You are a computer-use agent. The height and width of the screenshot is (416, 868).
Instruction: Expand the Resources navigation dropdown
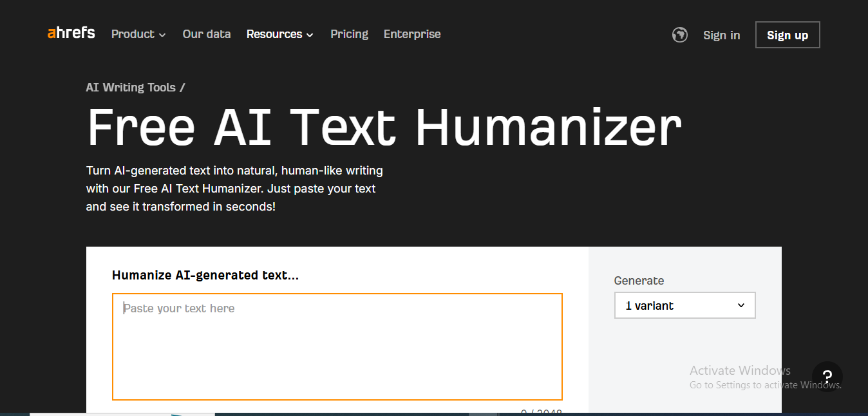(279, 34)
